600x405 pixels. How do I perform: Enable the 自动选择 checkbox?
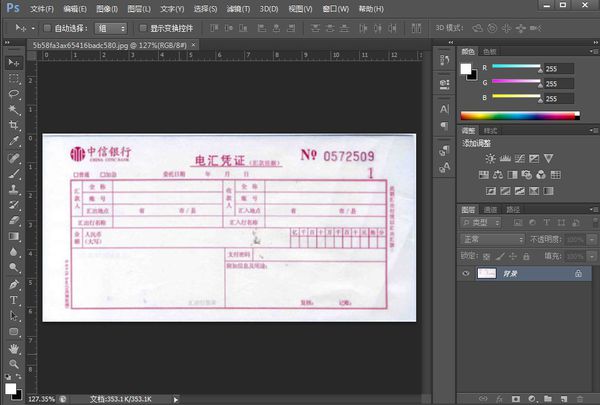click(x=47, y=28)
